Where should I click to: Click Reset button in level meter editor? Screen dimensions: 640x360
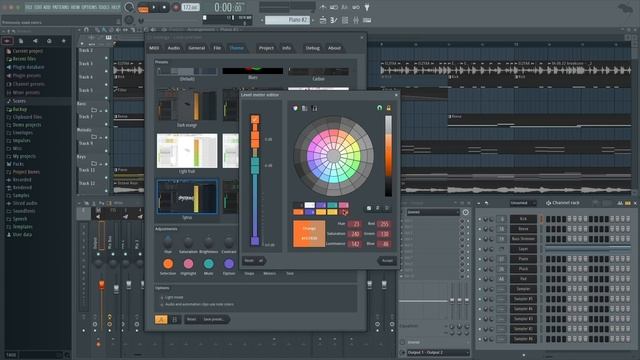(x=249, y=260)
